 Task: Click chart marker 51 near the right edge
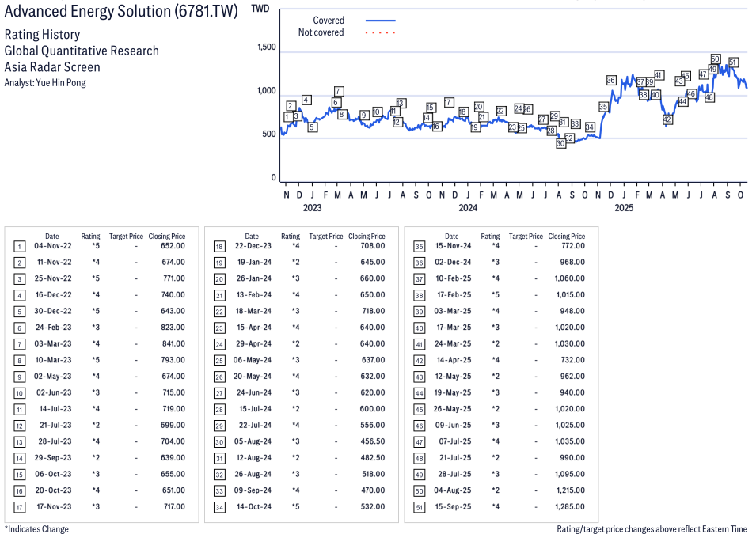click(x=733, y=62)
